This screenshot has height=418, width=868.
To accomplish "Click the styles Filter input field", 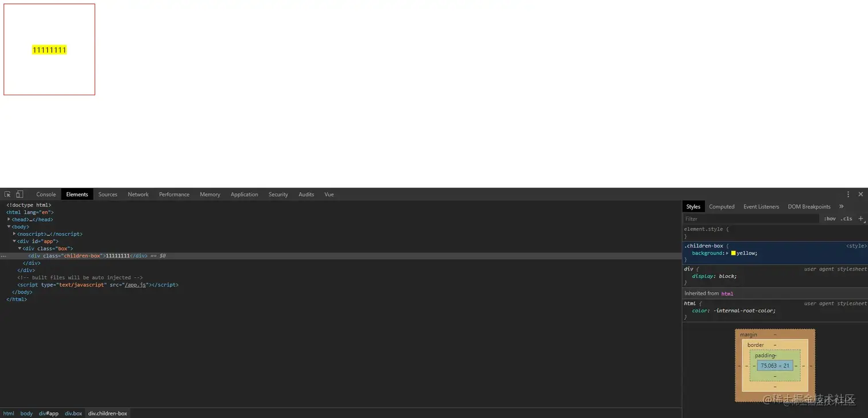I will pos(751,219).
